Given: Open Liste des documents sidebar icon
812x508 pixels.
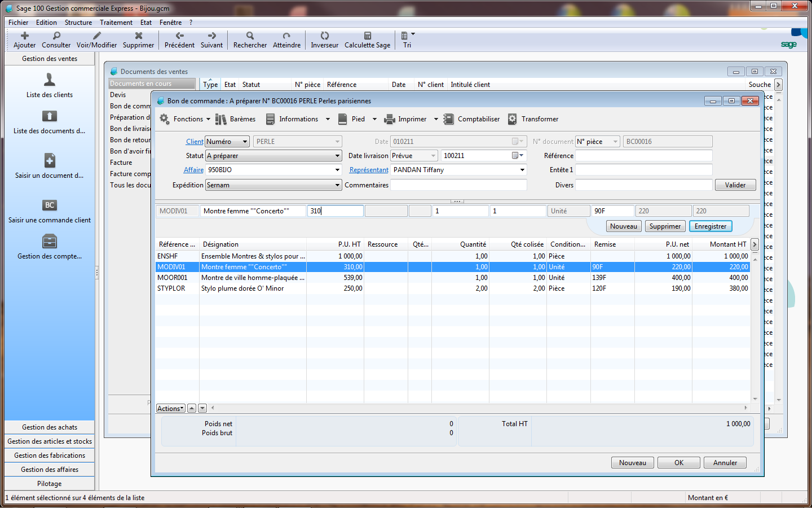Looking at the screenshot, I should click(x=50, y=116).
